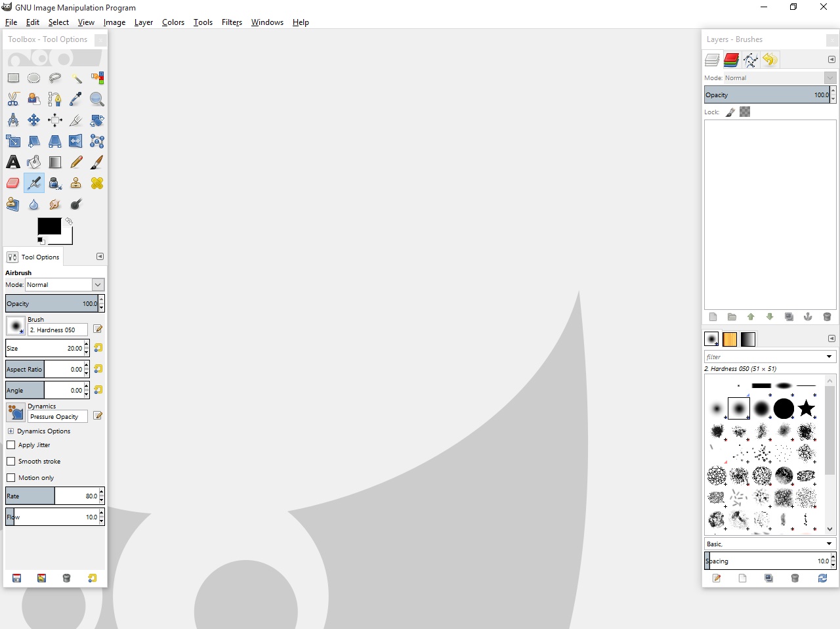Select the Blend gradient tool
The width and height of the screenshot is (840, 629).
point(55,162)
